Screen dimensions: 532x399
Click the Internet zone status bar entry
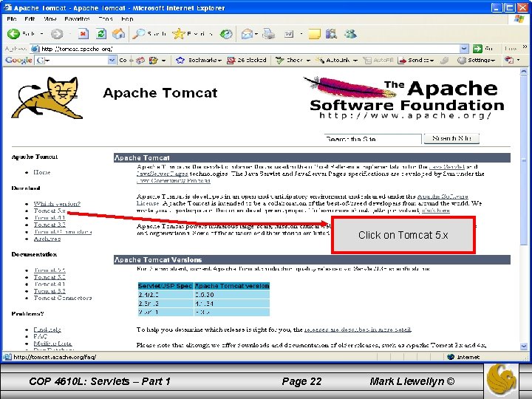pyautogui.click(x=463, y=357)
